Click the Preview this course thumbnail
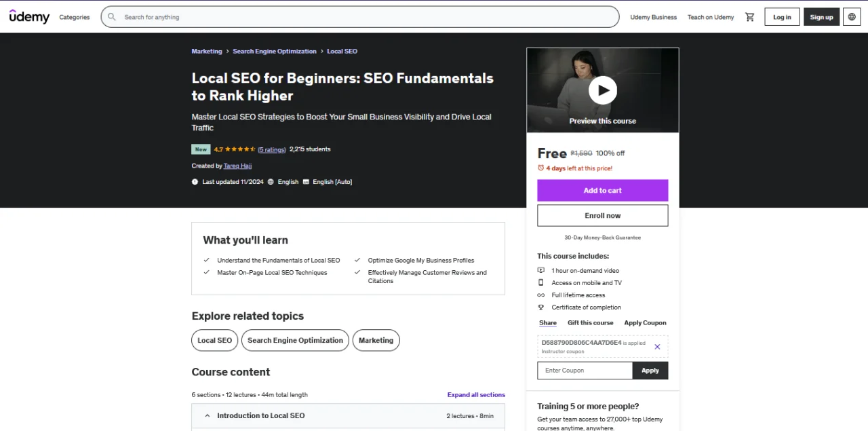The width and height of the screenshot is (868, 431). (x=602, y=90)
